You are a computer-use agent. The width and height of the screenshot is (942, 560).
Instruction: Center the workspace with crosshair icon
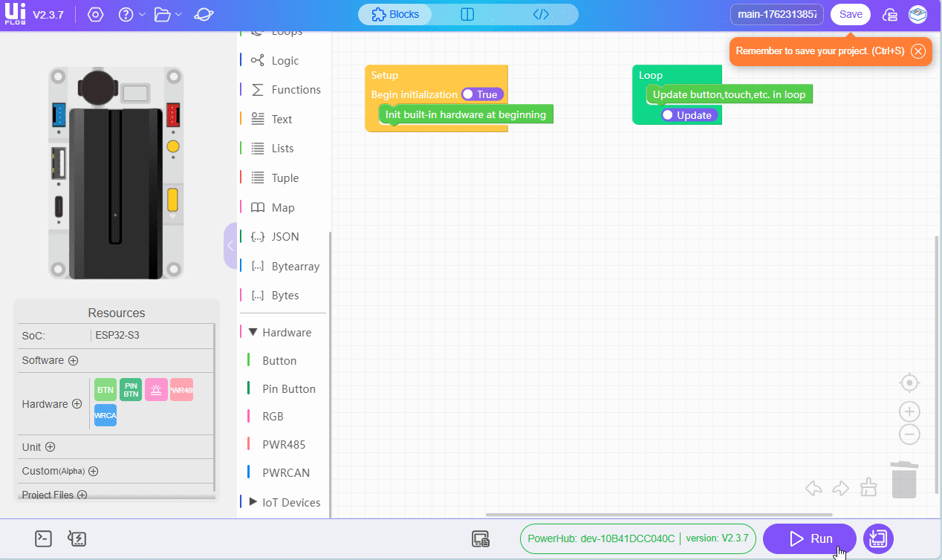[x=909, y=383]
